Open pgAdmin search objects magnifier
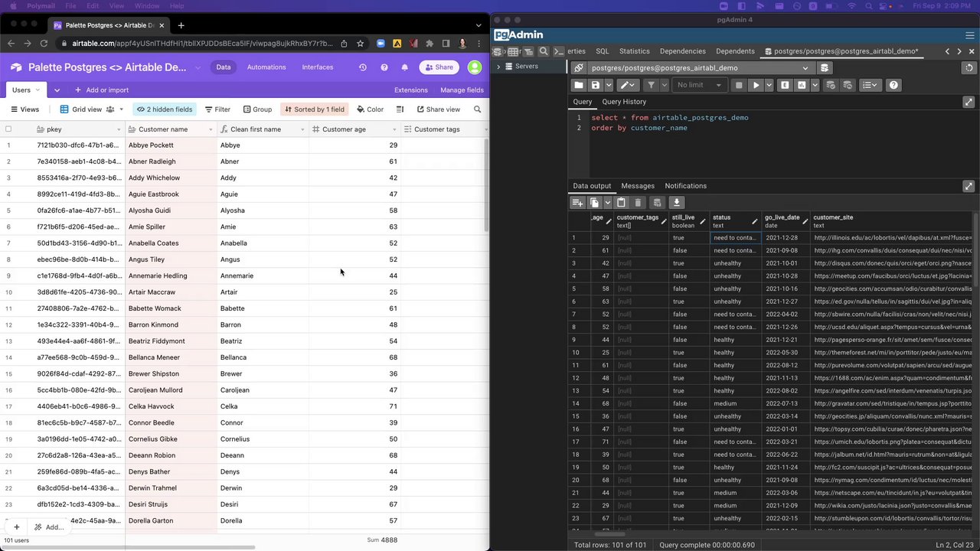The height and width of the screenshot is (551, 980). [x=544, y=51]
